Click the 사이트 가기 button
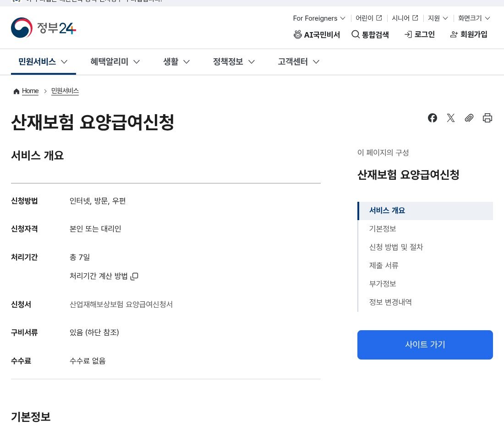 click(425, 344)
